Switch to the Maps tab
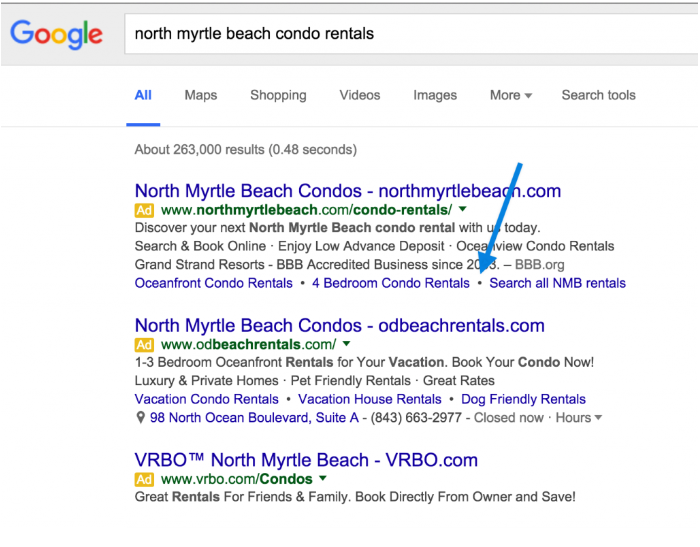This screenshot has height=547, width=700. [201, 95]
